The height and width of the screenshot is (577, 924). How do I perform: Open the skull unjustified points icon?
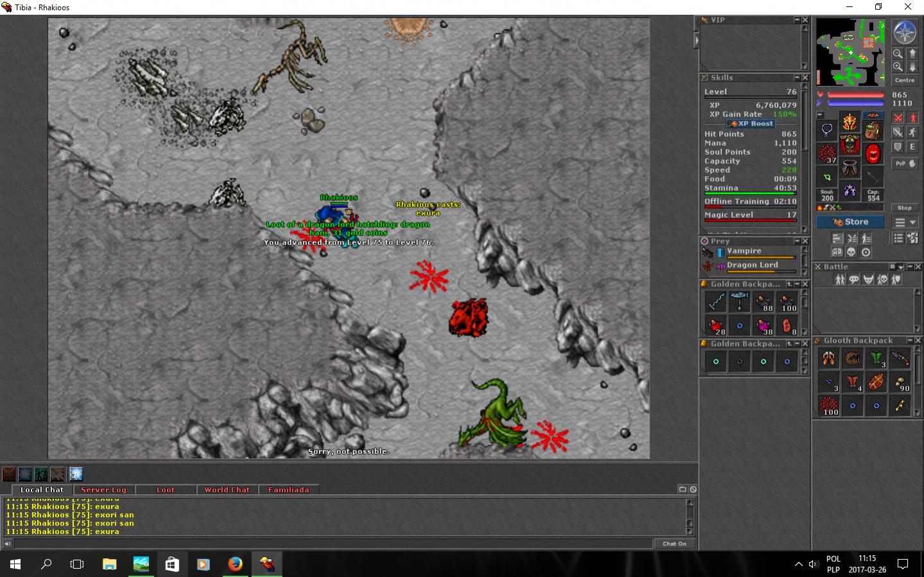852,252
